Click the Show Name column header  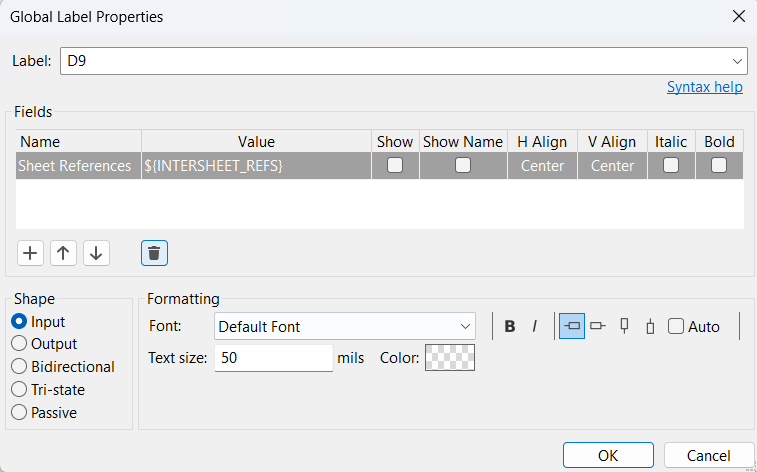point(463,141)
